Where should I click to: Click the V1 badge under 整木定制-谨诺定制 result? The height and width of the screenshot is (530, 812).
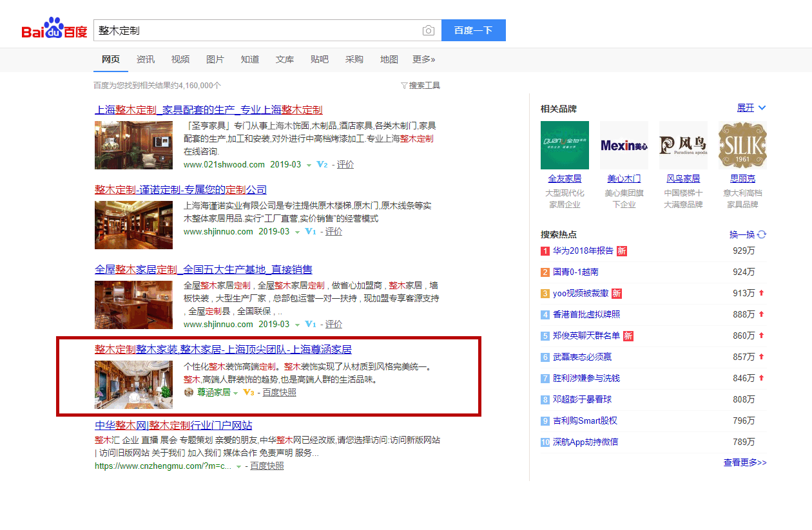pos(311,231)
